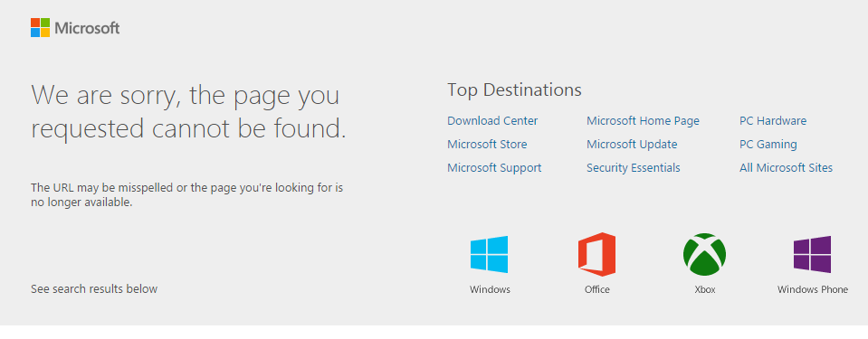The height and width of the screenshot is (339, 868).
Task: Open the Microsoft Store link
Action: click(487, 145)
